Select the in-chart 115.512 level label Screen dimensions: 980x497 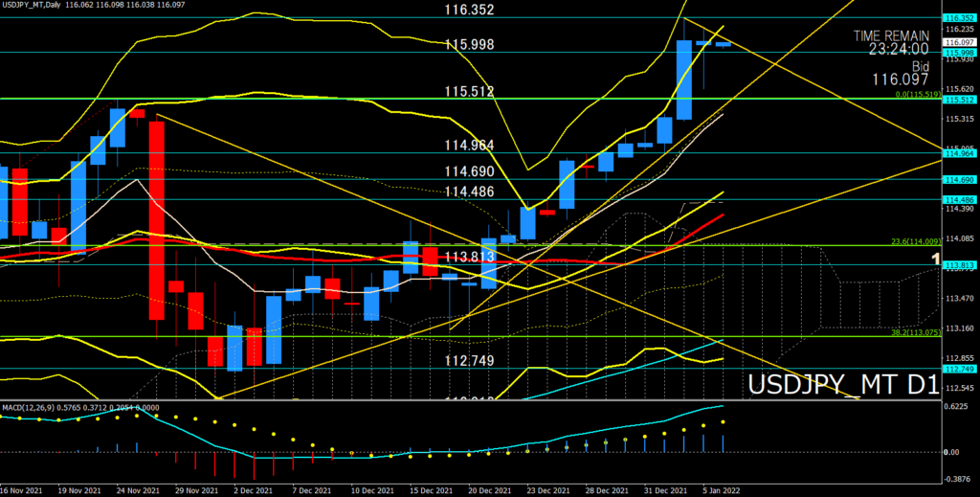click(x=469, y=92)
